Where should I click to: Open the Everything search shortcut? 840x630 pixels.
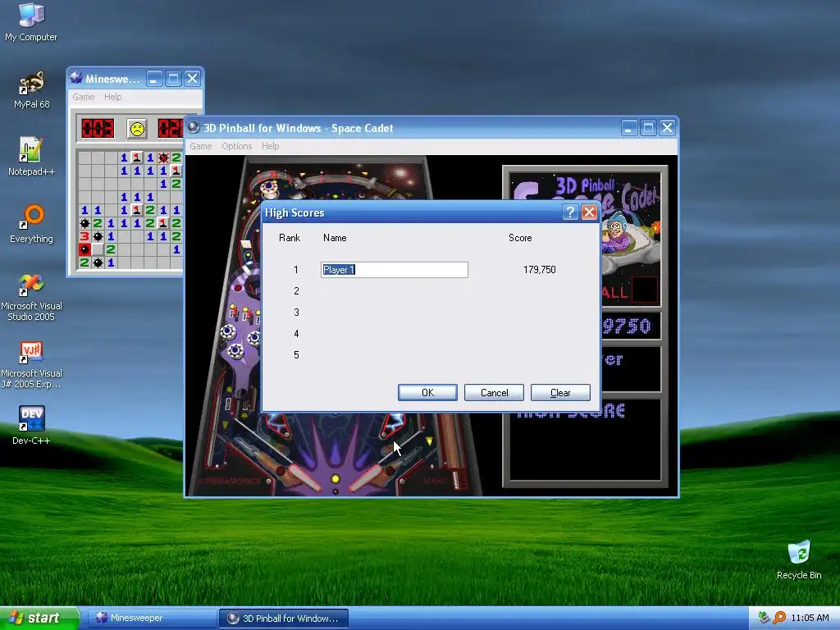point(31,223)
